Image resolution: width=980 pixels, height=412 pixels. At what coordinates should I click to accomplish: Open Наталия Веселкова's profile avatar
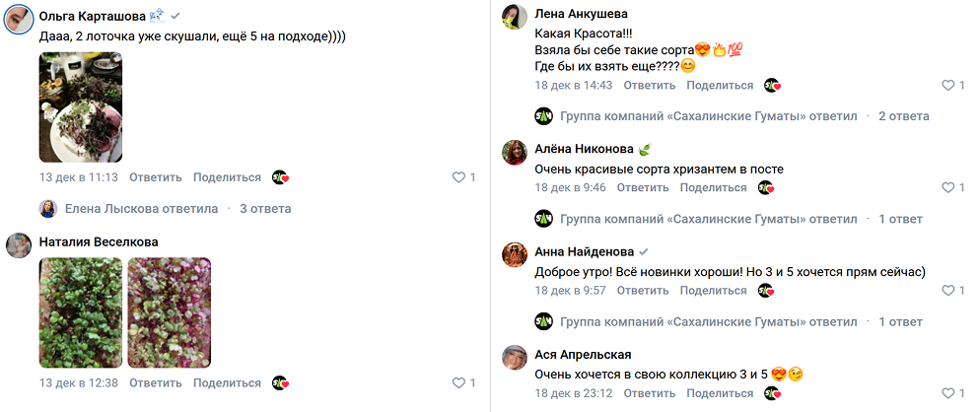coord(19,245)
